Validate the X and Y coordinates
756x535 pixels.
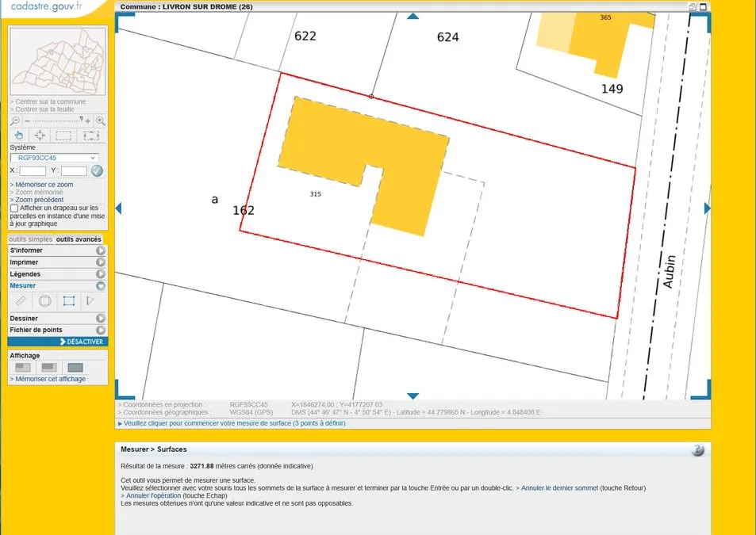click(97, 170)
